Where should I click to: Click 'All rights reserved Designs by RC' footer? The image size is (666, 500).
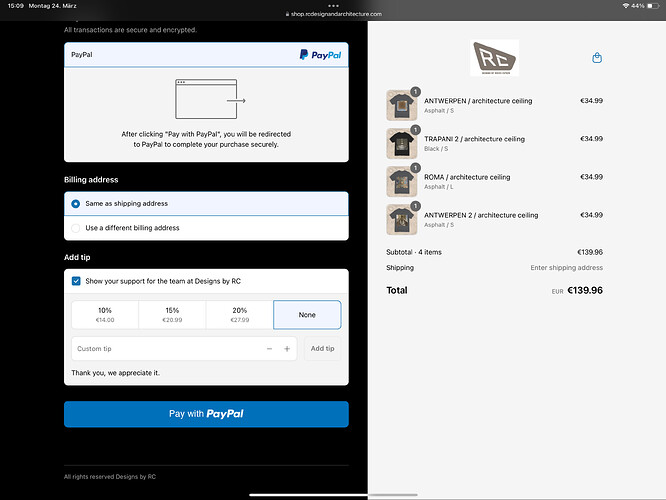click(x=110, y=477)
